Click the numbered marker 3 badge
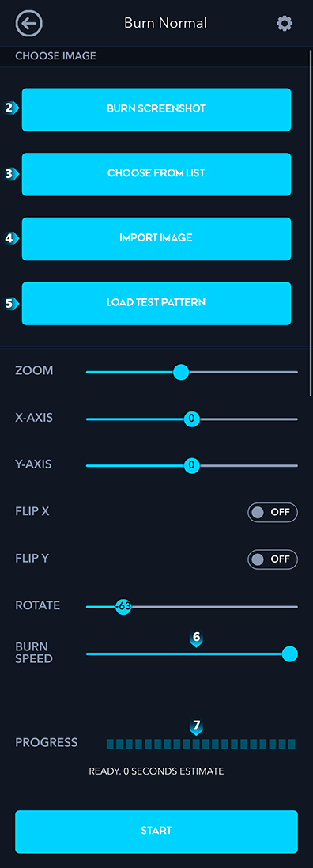This screenshot has width=313, height=868. coord(11,174)
